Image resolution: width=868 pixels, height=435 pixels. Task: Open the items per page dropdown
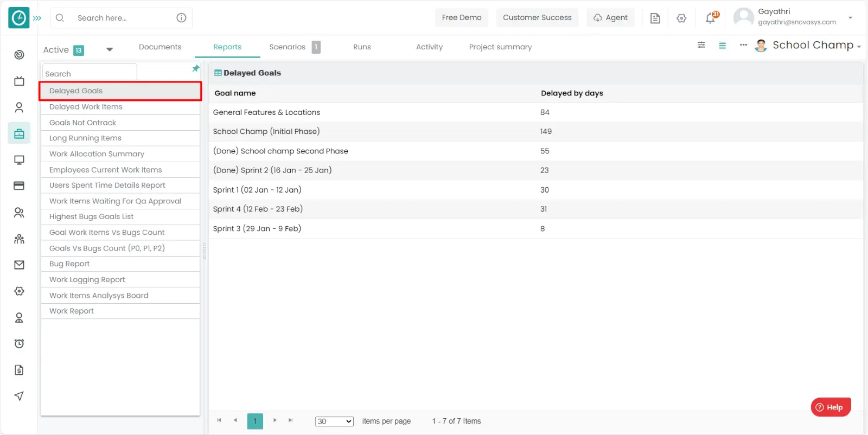pyautogui.click(x=334, y=421)
